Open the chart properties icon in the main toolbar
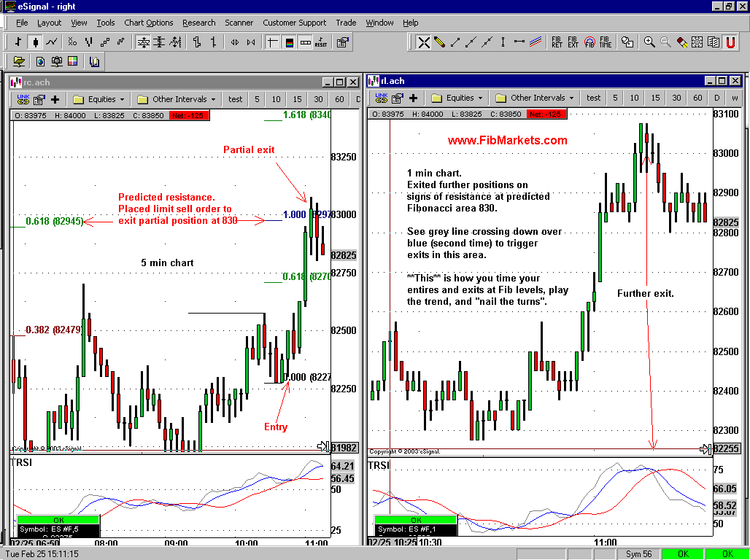Viewport: 750px width, 560px height. pyautogui.click(x=342, y=42)
